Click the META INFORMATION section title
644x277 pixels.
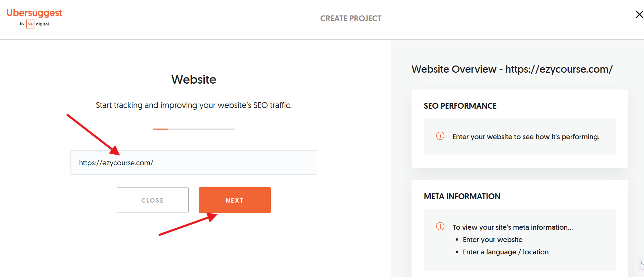[x=462, y=196]
